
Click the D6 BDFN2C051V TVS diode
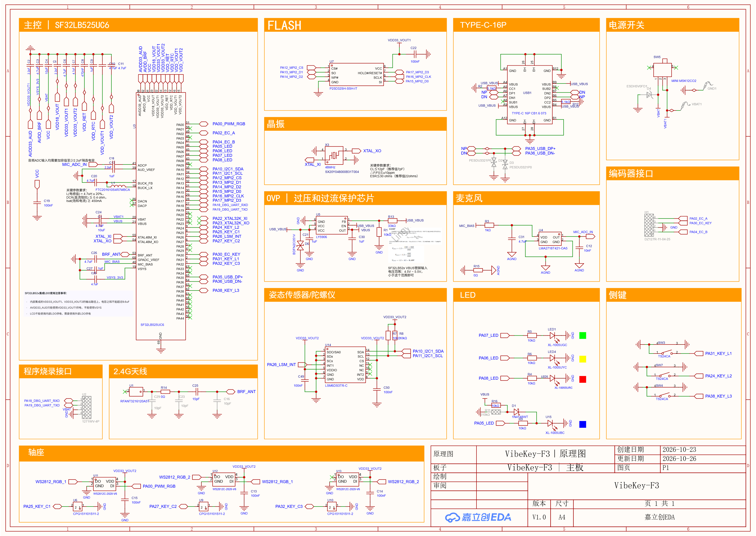pos(300,246)
